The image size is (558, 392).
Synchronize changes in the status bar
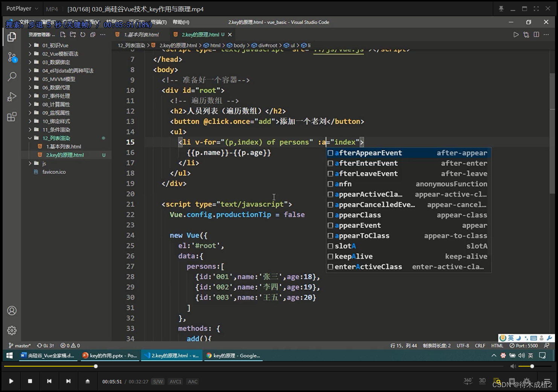[45, 345]
